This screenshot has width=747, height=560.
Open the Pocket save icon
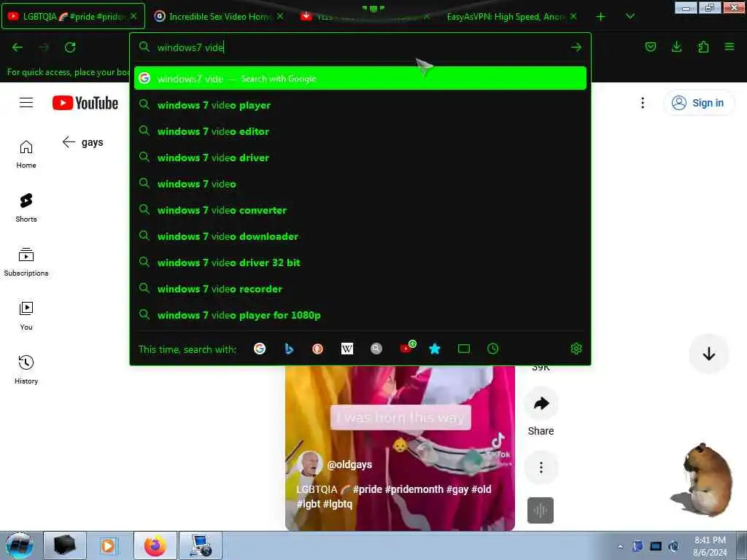pyautogui.click(x=650, y=47)
